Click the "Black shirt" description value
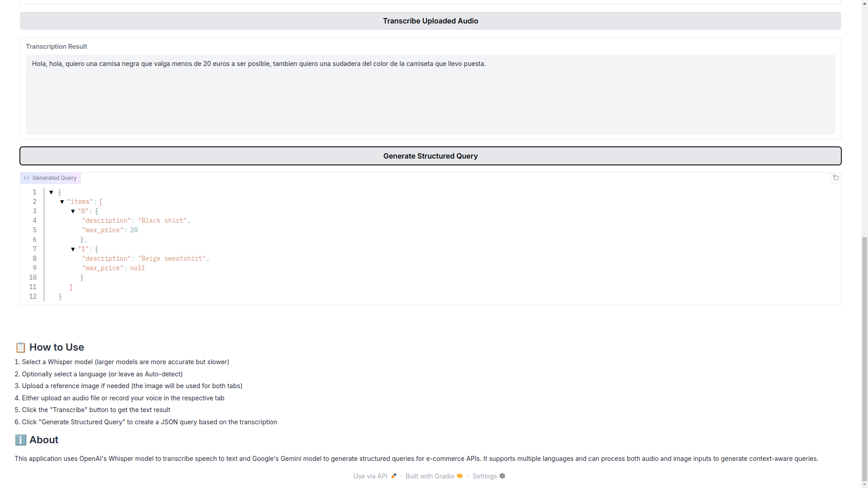The width and height of the screenshot is (868, 488). pos(162,221)
